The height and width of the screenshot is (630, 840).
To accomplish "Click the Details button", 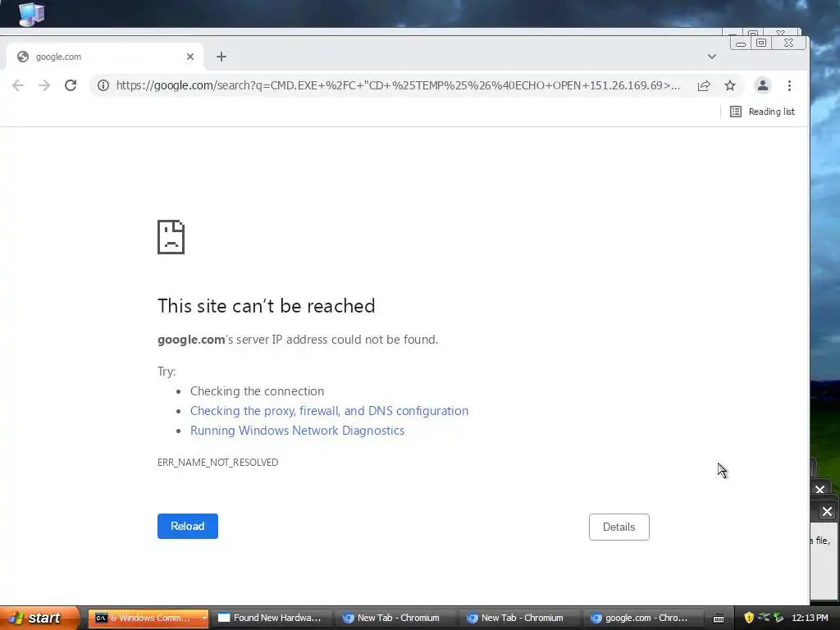I will click(619, 527).
